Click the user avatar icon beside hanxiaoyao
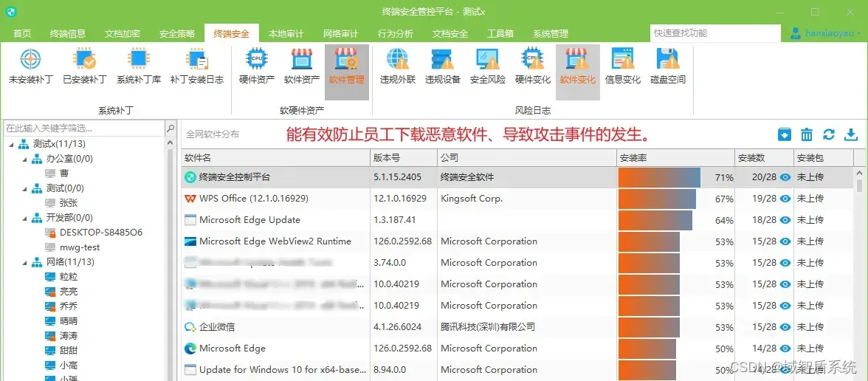This screenshot has height=381, width=868. click(796, 33)
